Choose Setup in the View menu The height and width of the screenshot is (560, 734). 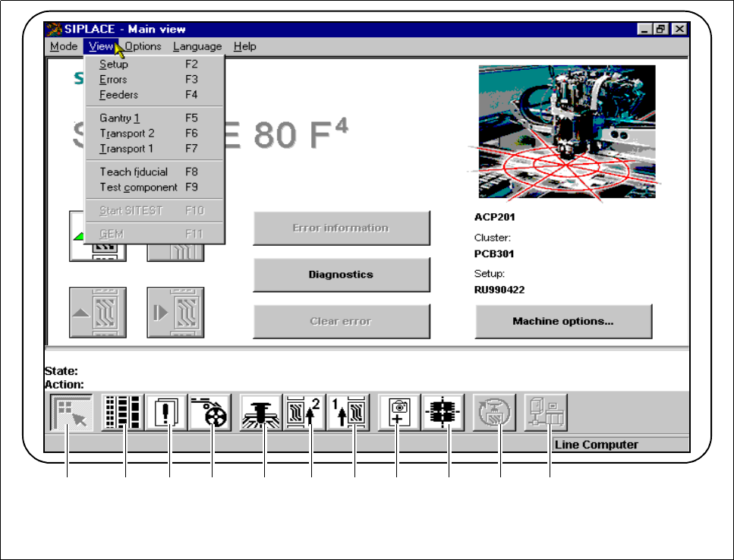coord(114,64)
